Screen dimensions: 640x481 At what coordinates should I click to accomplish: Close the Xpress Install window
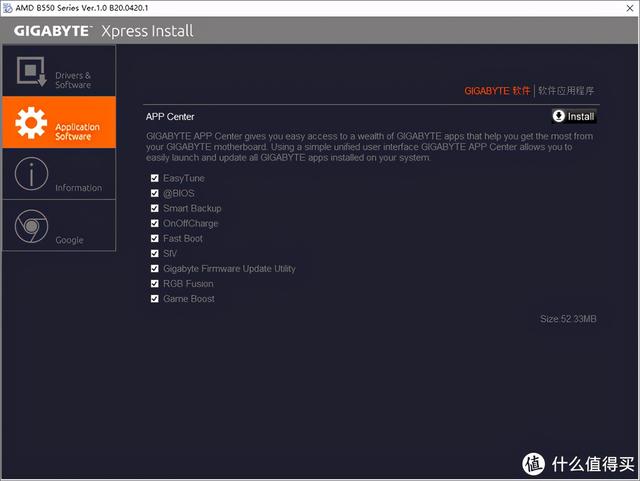pyautogui.click(x=630, y=8)
